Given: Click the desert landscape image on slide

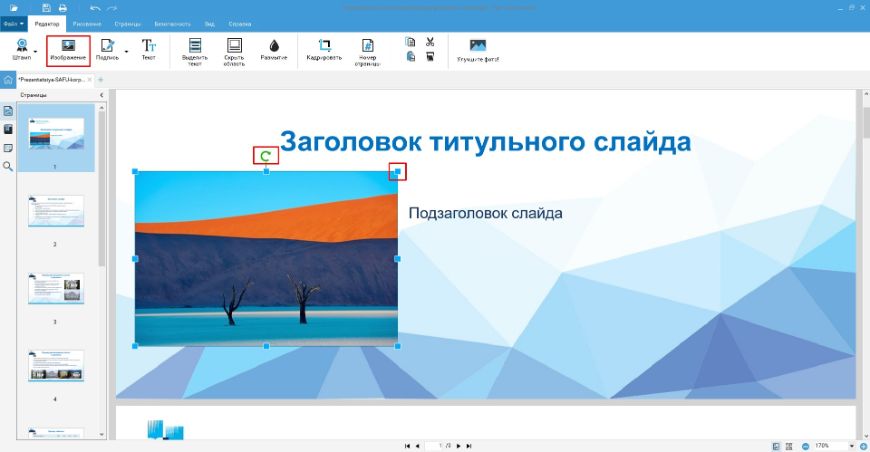Looking at the screenshot, I should 266,258.
